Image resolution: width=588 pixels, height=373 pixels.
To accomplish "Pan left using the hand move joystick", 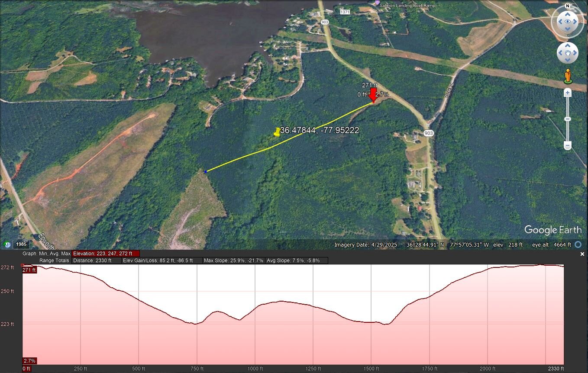I will point(560,53).
